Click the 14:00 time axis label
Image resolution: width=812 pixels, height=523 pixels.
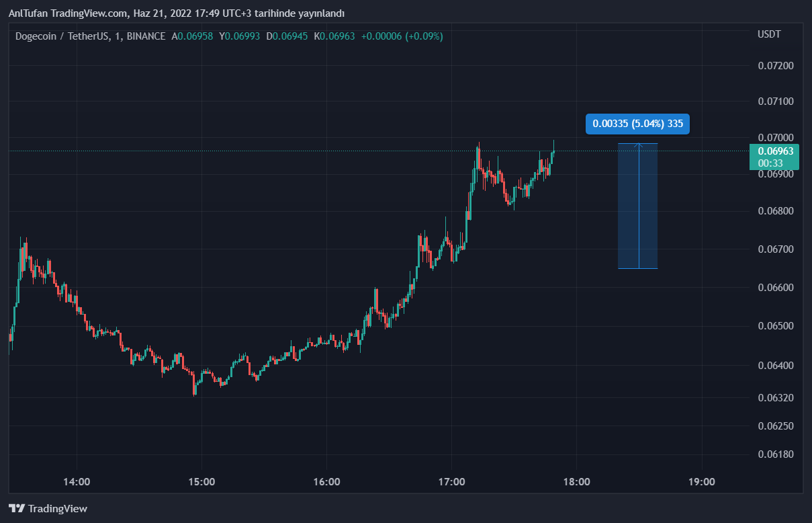tap(77, 482)
